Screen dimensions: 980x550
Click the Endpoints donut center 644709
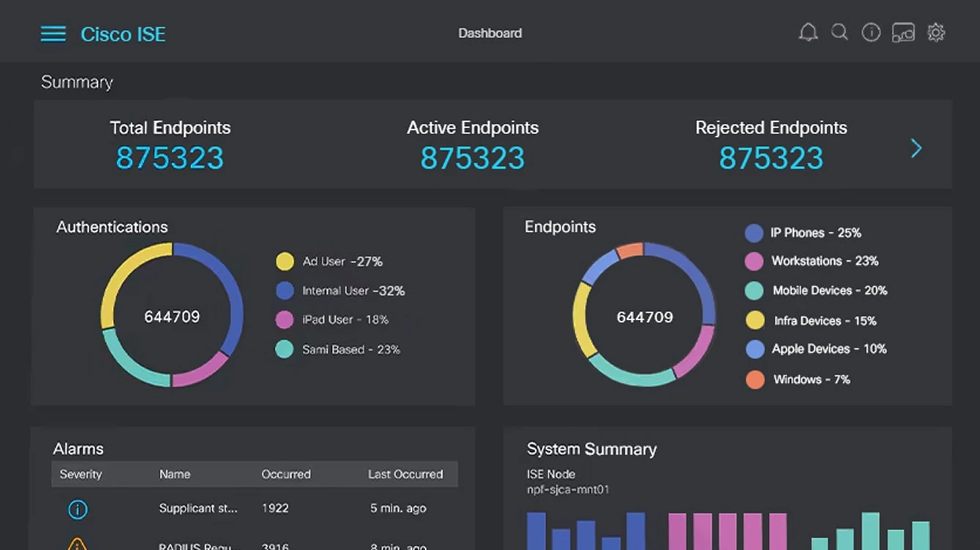coord(645,317)
